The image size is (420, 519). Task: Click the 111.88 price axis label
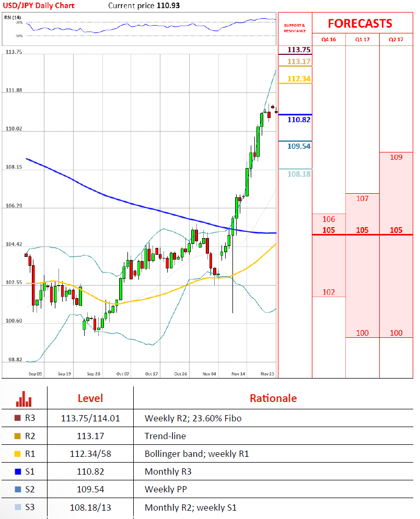(x=14, y=90)
